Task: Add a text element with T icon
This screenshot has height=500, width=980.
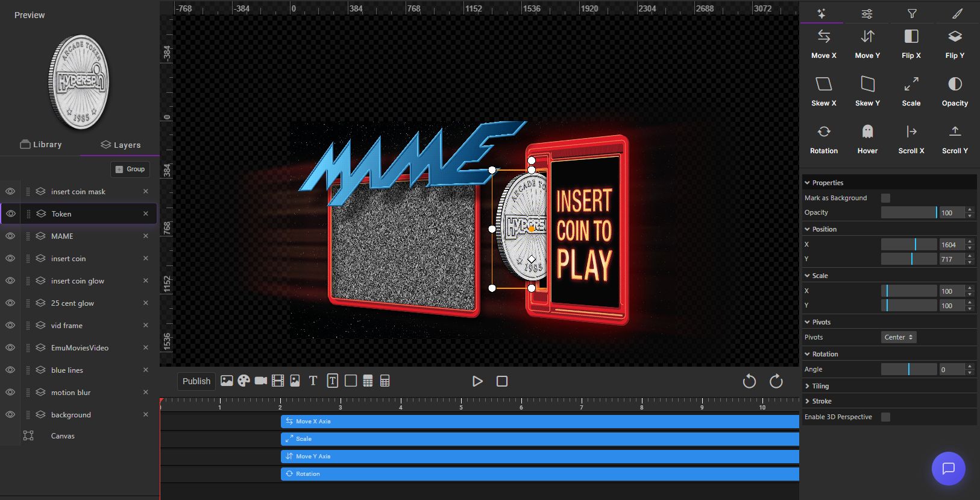Action: [x=313, y=381]
